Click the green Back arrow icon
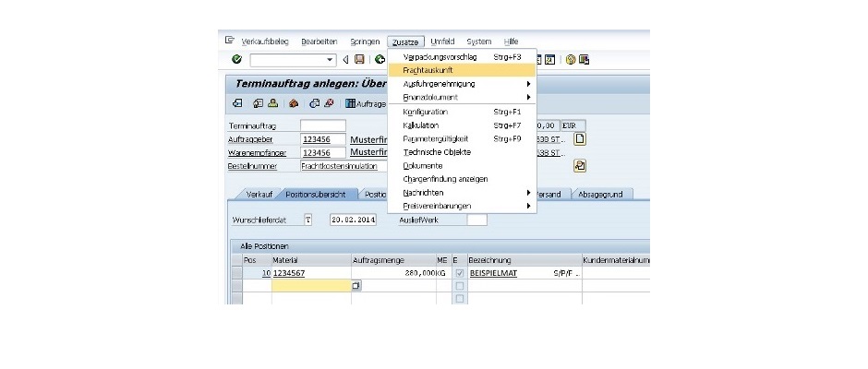The height and width of the screenshot is (369, 868). coord(380,59)
